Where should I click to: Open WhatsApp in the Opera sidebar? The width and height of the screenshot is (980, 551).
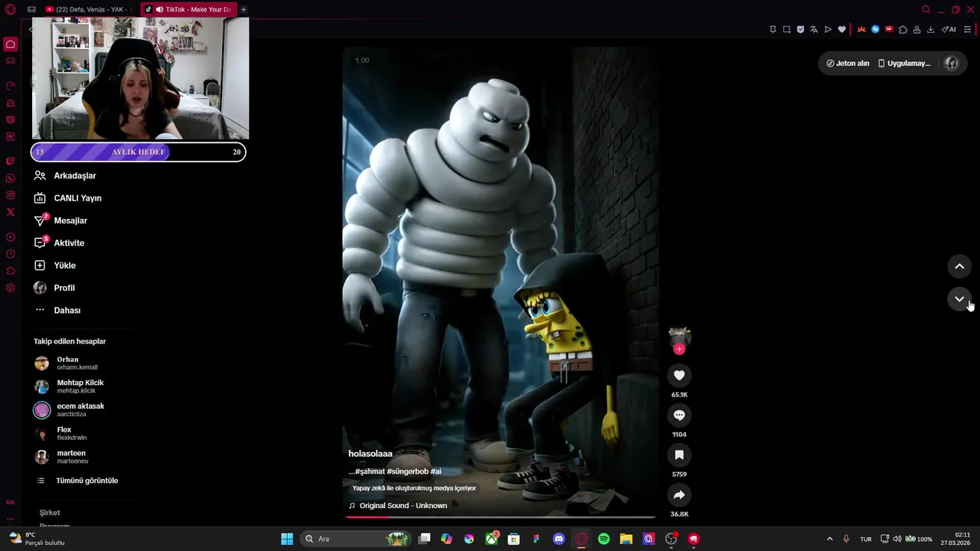click(x=11, y=178)
